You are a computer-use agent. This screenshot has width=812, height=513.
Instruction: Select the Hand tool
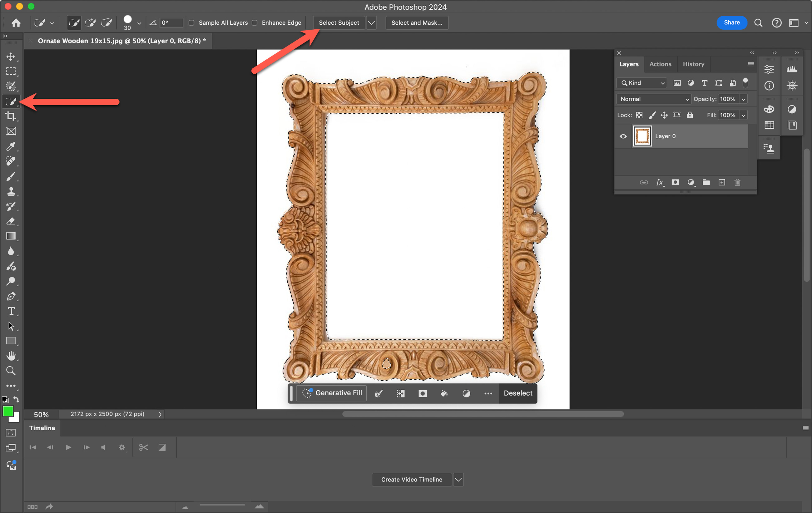(x=11, y=356)
